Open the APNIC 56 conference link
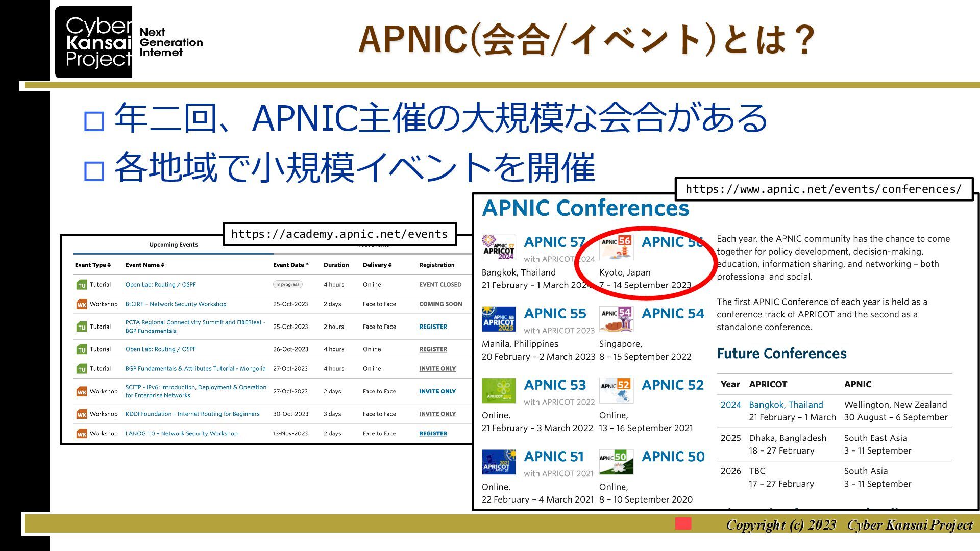This screenshot has width=980, height=551. pyautogui.click(x=672, y=242)
